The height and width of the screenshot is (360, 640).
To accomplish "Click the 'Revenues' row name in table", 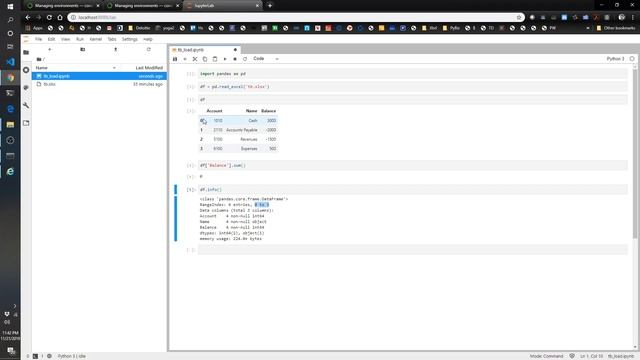I will 249,139.
